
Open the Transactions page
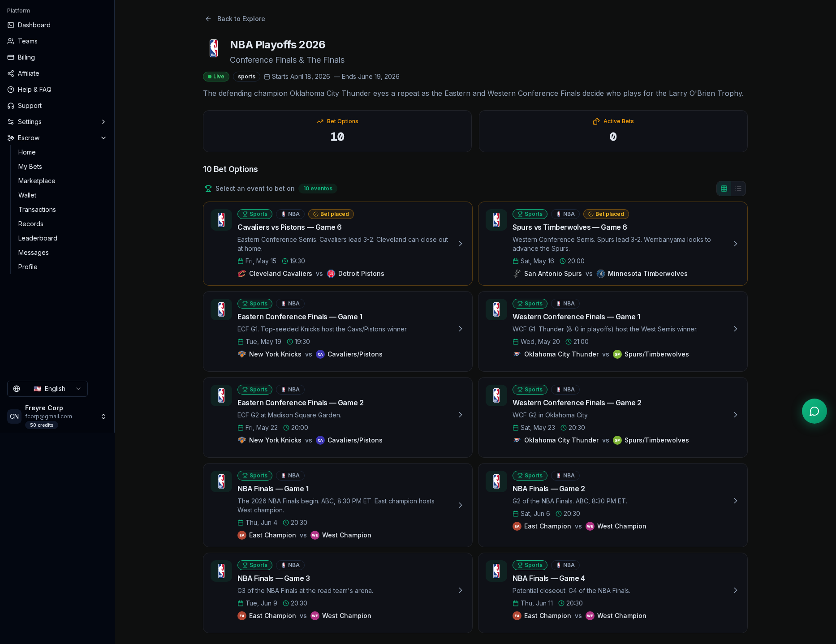click(x=37, y=210)
